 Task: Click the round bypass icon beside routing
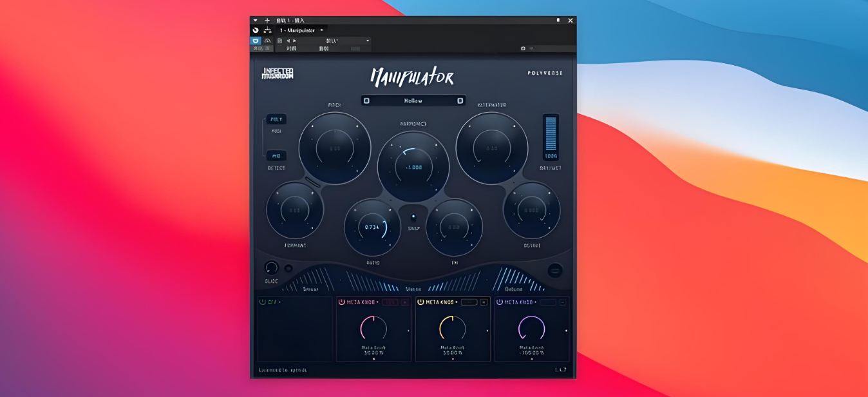256,30
